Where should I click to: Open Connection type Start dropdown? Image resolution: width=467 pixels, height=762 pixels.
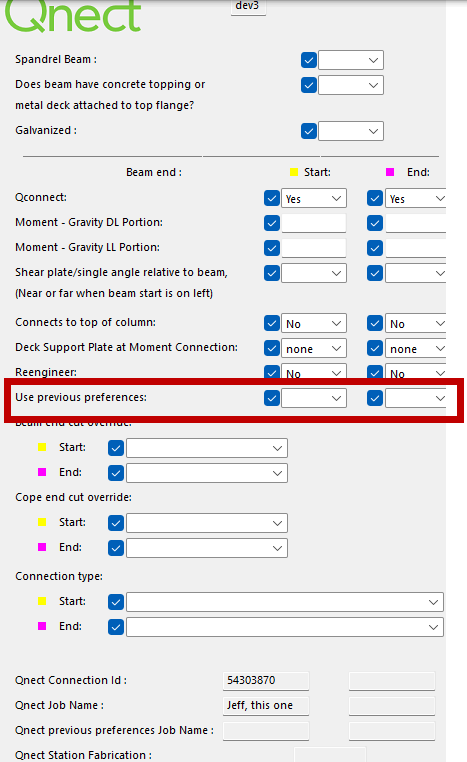coord(285,602)
